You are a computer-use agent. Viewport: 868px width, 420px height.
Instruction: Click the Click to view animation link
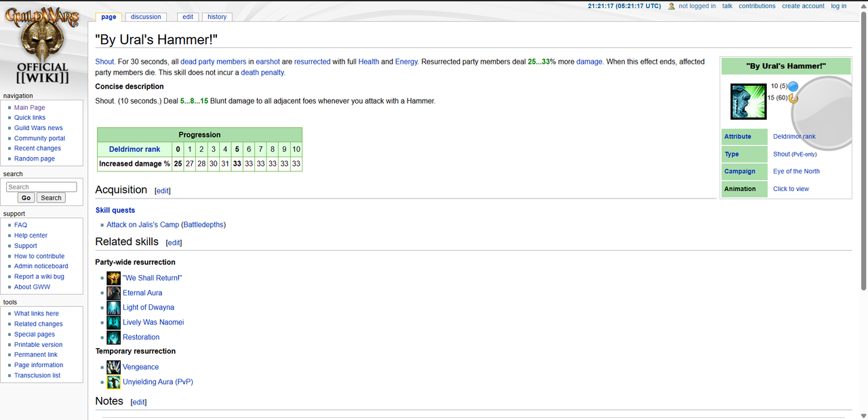coord(791,189)
